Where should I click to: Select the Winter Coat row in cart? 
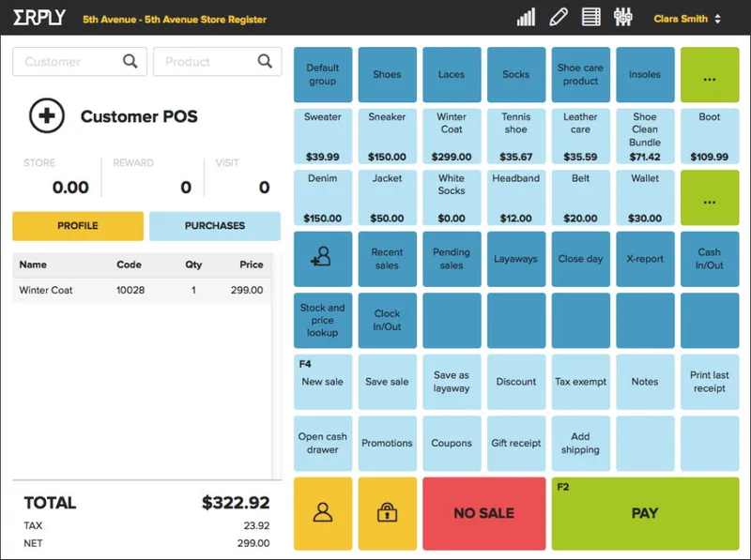142,290
